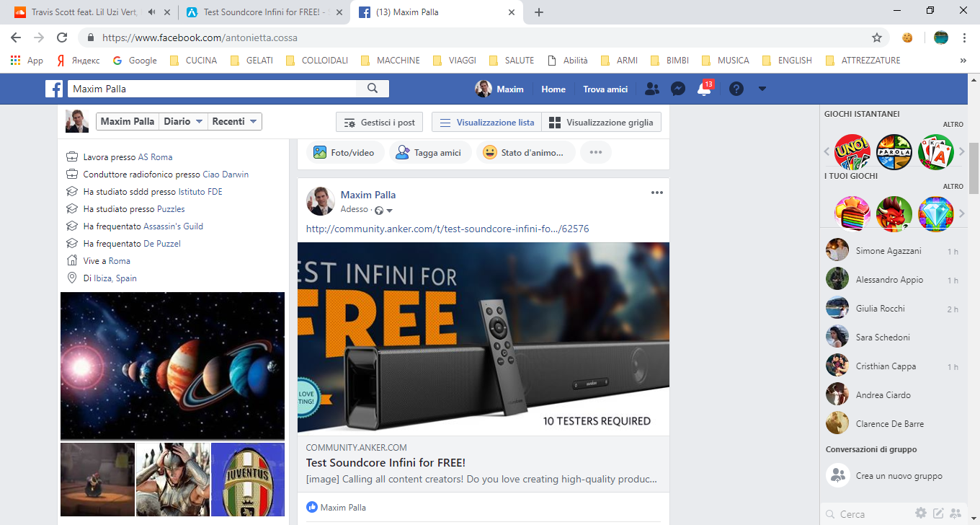Launch Parola instant game

click(894, 152)
